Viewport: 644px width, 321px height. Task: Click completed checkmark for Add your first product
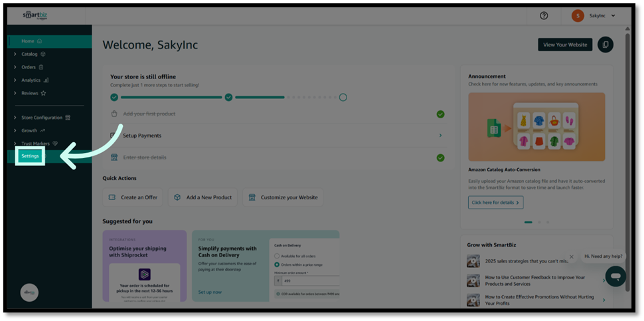point(440,114)
